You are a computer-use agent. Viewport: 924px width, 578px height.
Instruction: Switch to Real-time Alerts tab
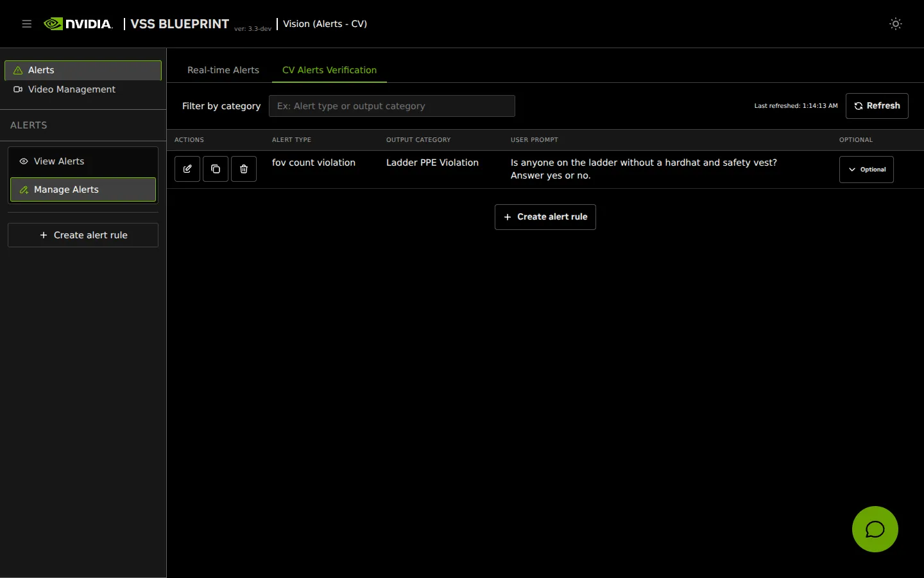[223, 70]
